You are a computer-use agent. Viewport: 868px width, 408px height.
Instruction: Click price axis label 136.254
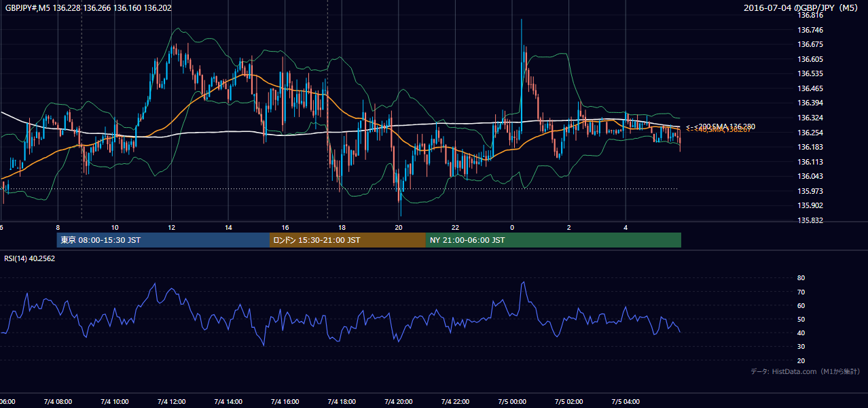pyautogui.click(x=810, y=133)
